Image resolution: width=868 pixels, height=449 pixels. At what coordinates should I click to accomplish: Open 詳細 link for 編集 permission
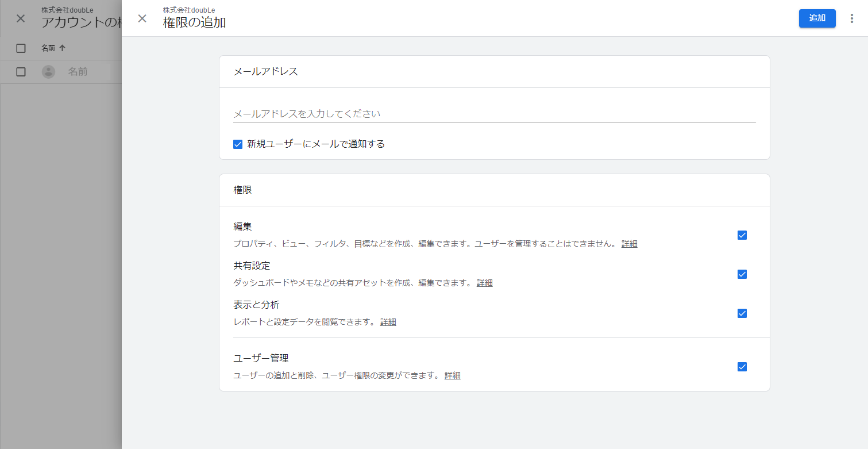point(629,244)
